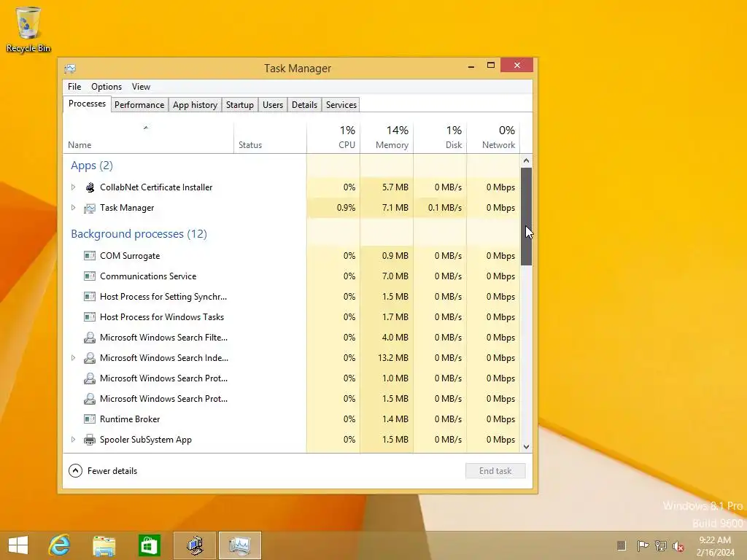The width and height of the screenshot is (747, 560).
Task: Select the Processes tab
Action: [88, 104]
